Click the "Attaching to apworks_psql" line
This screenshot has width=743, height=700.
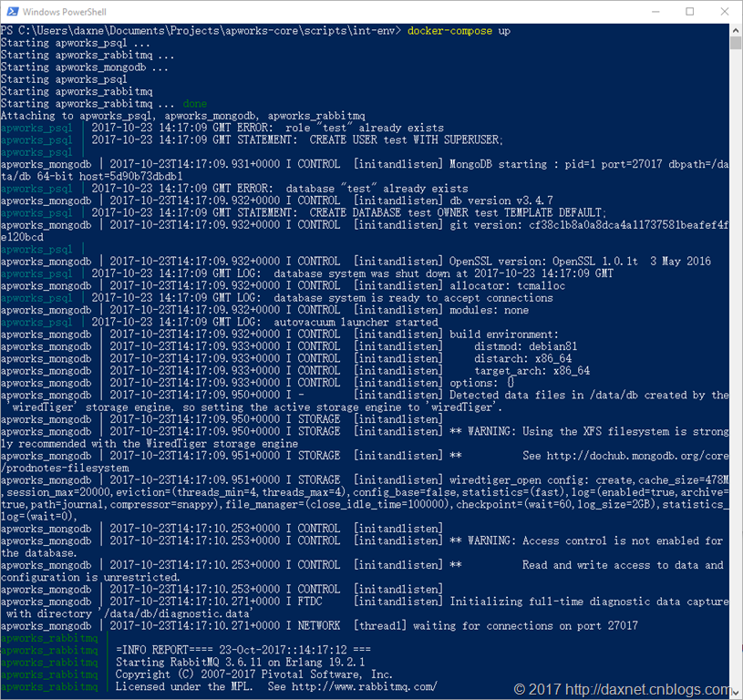pyautogui.click(x=183, y=116)
